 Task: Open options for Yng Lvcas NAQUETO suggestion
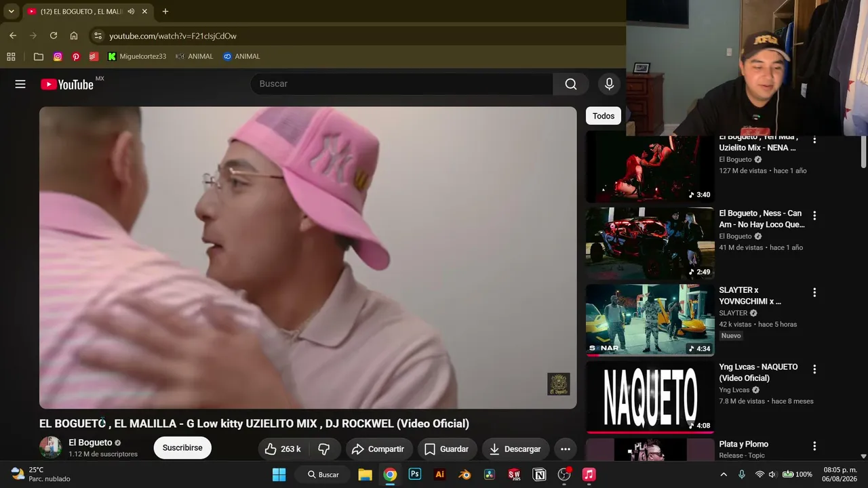(814, 369)
